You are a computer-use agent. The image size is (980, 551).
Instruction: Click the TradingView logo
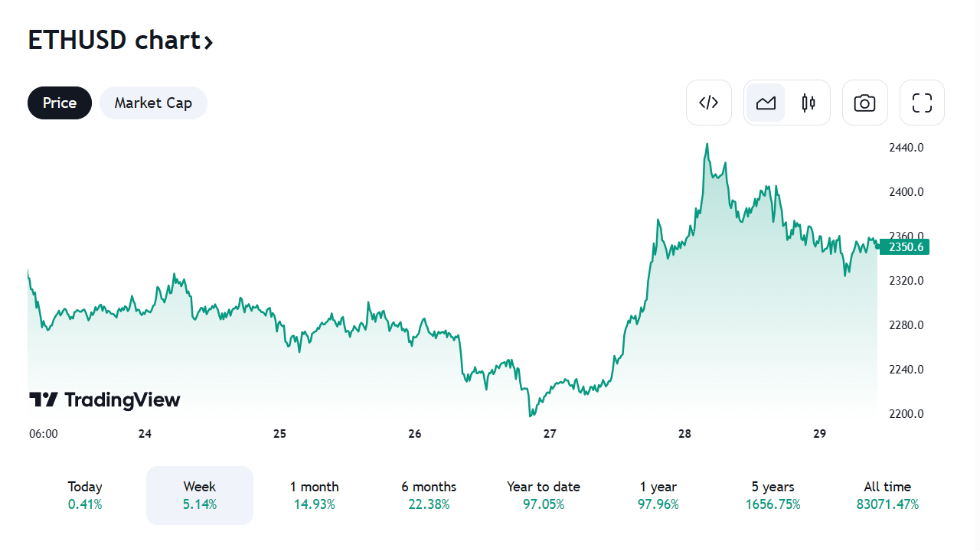tap(105, 399)
